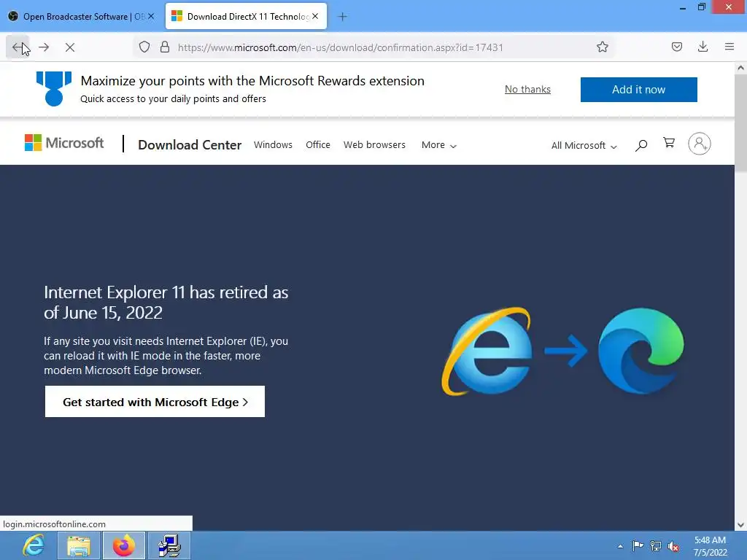Go to Microsoft home via the logo

pos(64,143)
